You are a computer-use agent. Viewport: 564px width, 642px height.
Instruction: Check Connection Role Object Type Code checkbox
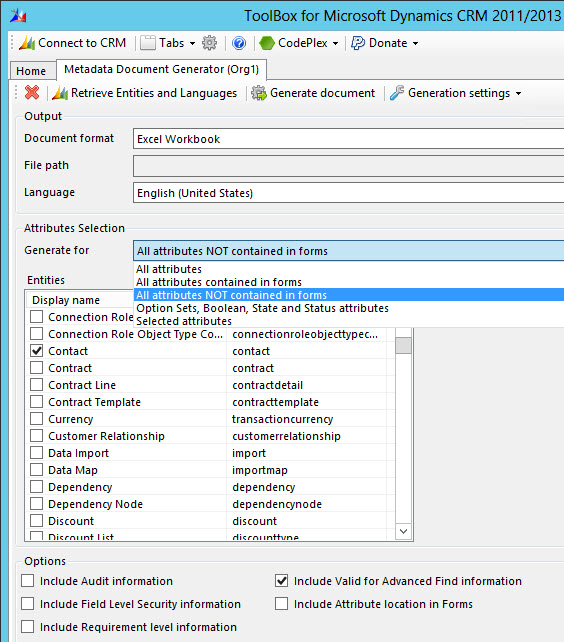click(x=36, y=334)
